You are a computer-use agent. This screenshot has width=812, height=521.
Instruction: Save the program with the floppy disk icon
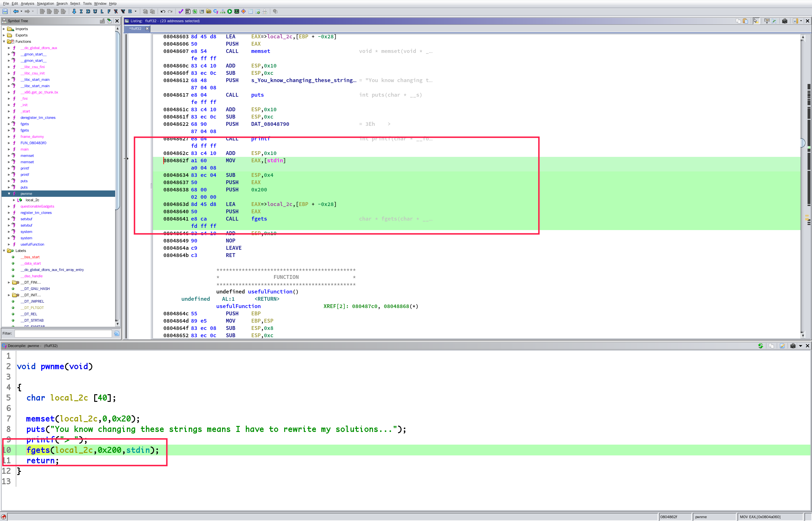(x=5, y=11)
